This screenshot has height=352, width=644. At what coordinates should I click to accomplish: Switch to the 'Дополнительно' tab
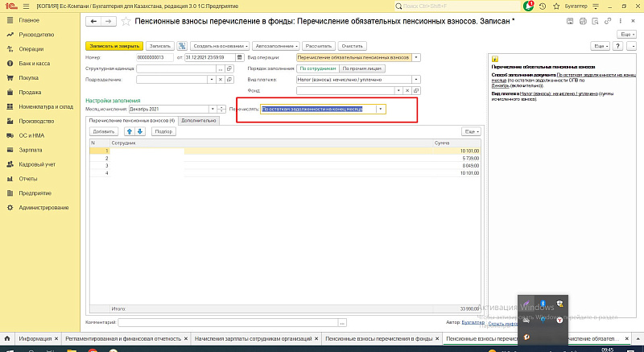pos(198,120)
